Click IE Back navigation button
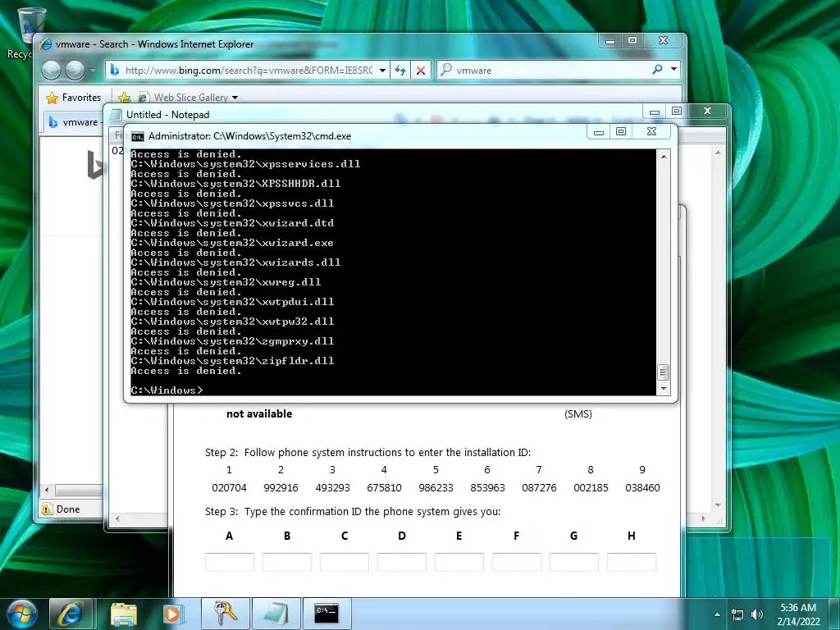The image size is (840, 630). coord(52,70)
